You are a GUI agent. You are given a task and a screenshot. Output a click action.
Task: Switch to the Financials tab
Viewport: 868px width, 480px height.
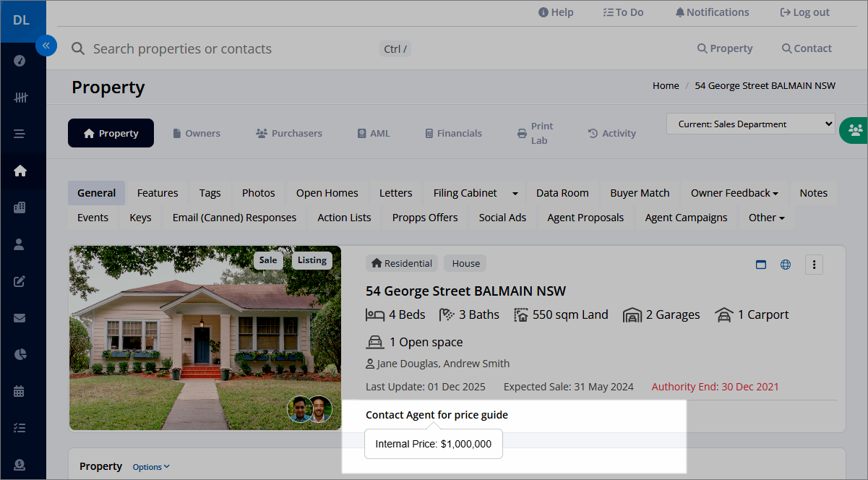click(453, 133)
